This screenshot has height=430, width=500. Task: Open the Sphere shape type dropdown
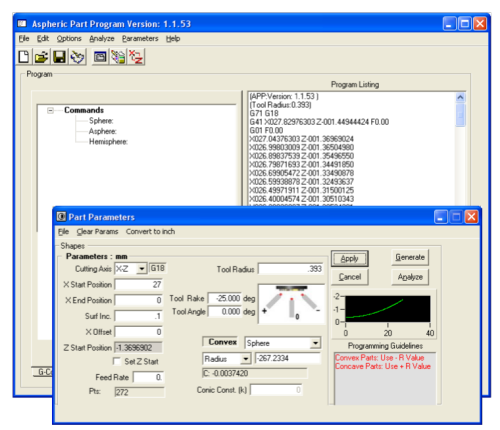(x=315, y=343)
